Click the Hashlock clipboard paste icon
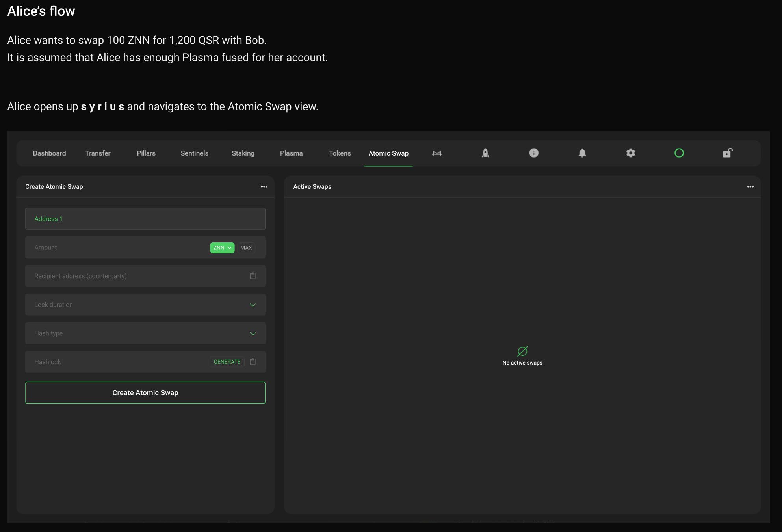 click(x=253, y=362)
